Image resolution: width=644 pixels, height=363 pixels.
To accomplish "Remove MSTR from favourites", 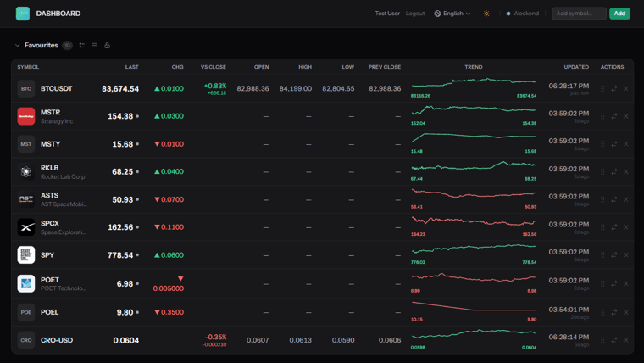I will (x=626, y=116).
